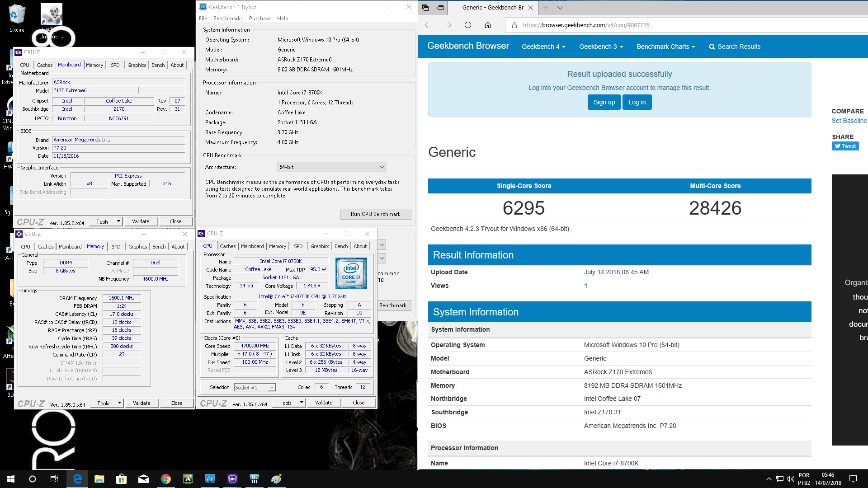Click the 28426 multi-core score
The width and height of the screenshot is (868, 488).
click(715, 208)
